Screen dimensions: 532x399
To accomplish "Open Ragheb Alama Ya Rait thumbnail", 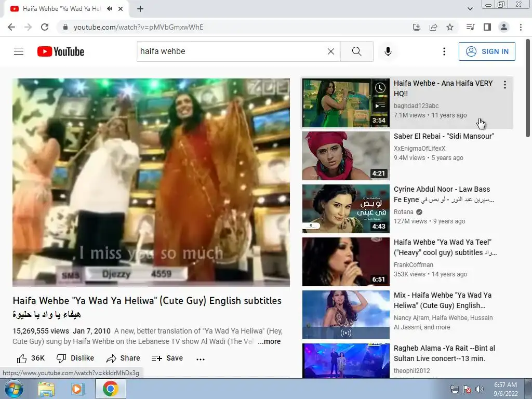I will point(345,361).
